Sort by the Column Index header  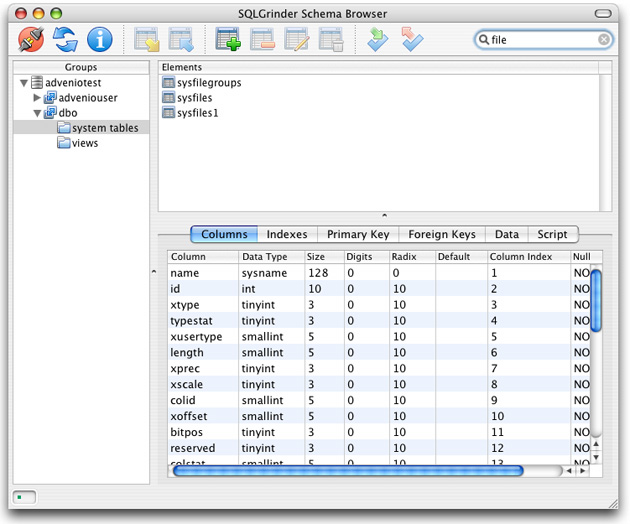point(528,257)
